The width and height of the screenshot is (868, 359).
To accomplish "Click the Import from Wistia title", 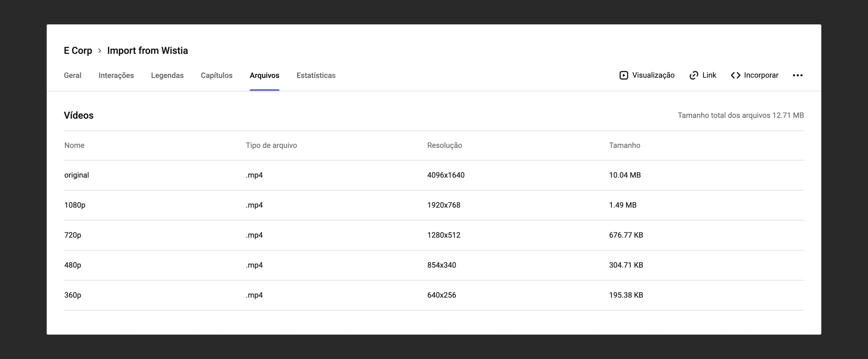I will pyautogui.click(x=148, y=51).
